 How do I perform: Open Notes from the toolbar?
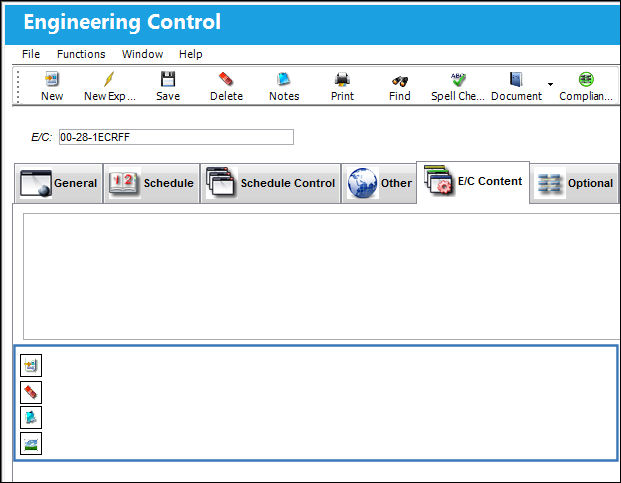(x=284, y=79)
